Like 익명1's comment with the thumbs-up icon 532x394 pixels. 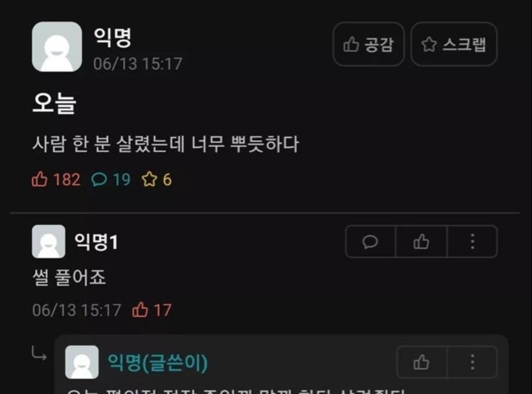(421, 242)
